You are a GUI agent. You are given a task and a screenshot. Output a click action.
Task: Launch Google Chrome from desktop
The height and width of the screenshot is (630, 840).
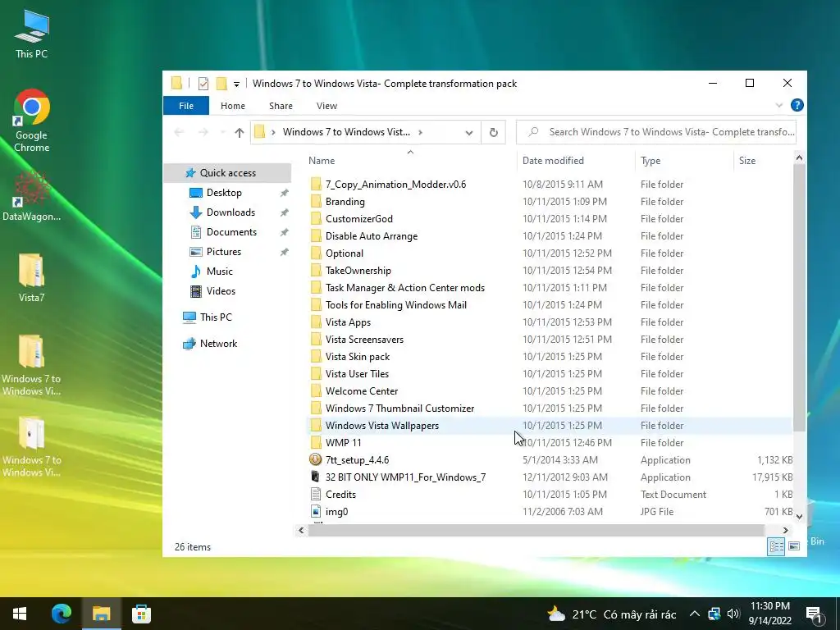32,121
